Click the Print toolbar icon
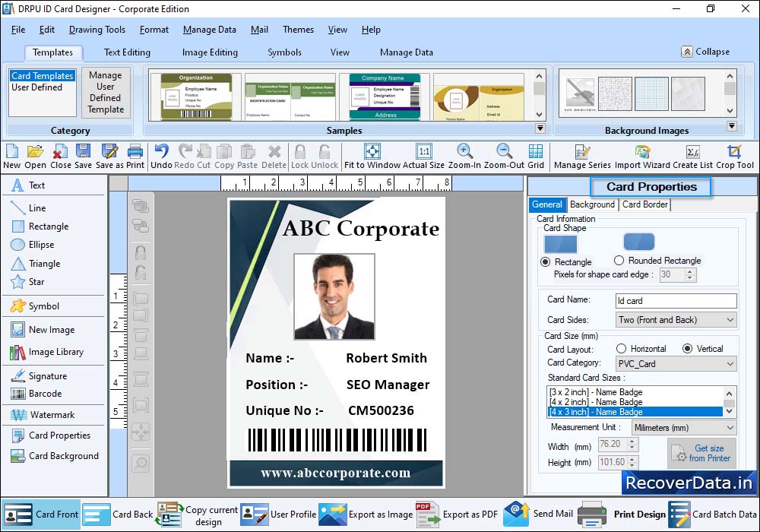760x532 pixels. pyautogui.click(x=135, y=157)
